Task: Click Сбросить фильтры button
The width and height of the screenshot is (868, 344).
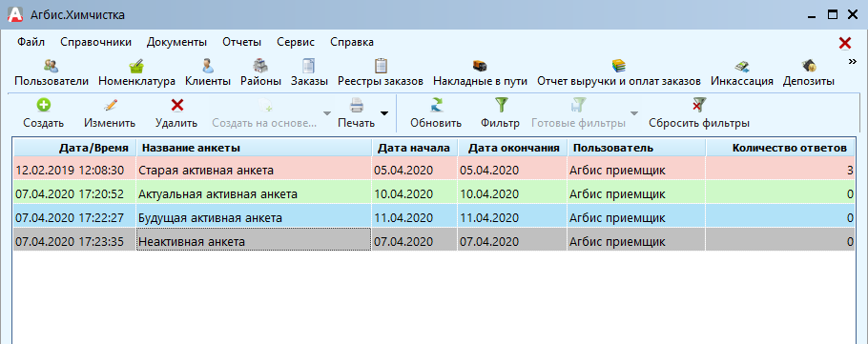Action: click(x=699, y=113)
